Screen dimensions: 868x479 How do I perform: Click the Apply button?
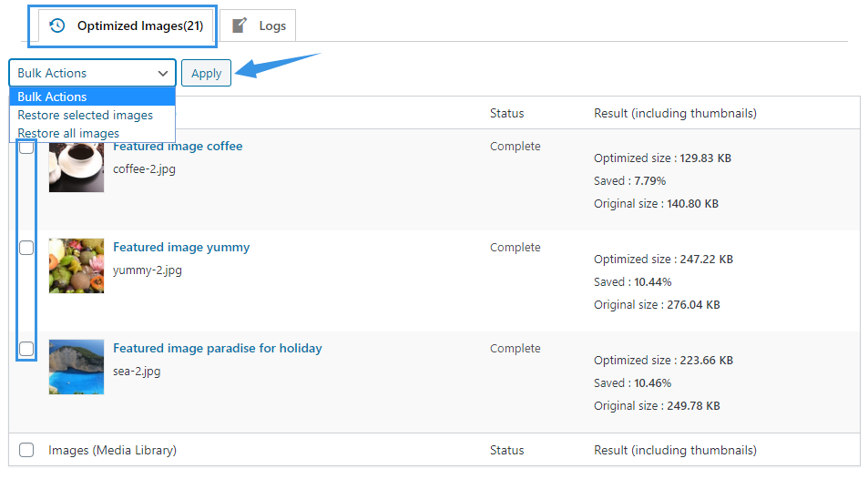point(206,73)
